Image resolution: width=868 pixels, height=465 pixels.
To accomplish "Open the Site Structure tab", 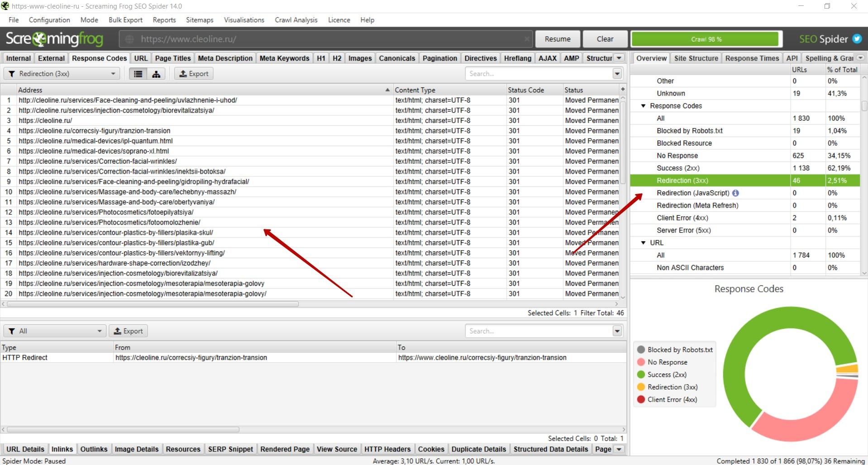I will [696, 58].
